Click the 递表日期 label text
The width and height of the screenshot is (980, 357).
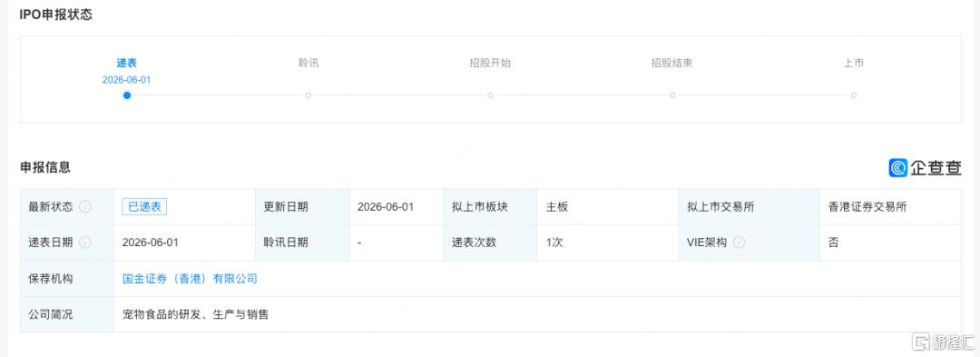coord(51,243)
